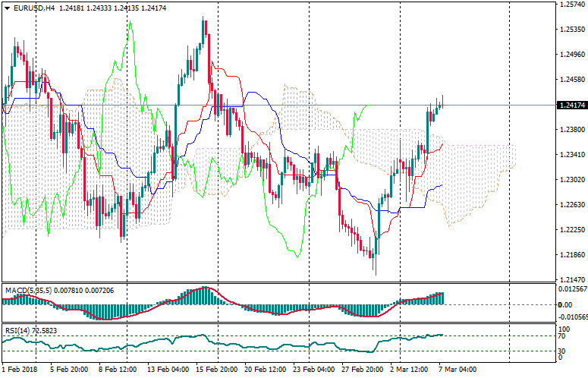This screenshot has width=588, height=378.
Task: Click the 1.23410 price scale label
Action: pyautogui.click(x=572, y=154)
